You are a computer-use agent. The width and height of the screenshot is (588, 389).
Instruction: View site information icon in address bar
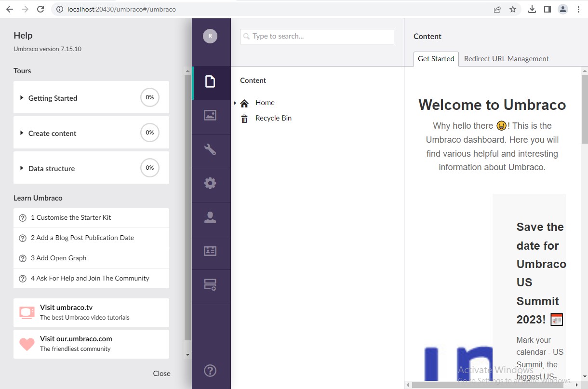click(59, 9)
